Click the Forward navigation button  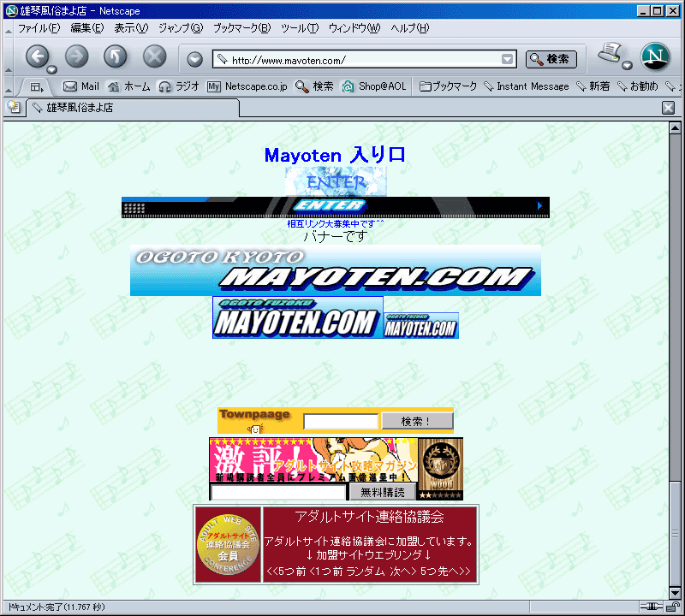click(x=76, y=56)
